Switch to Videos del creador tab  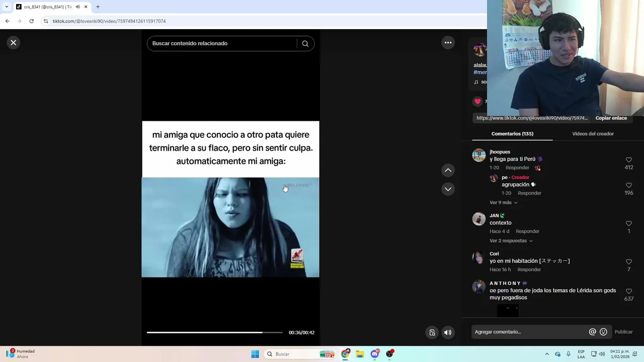click(593, 134)
